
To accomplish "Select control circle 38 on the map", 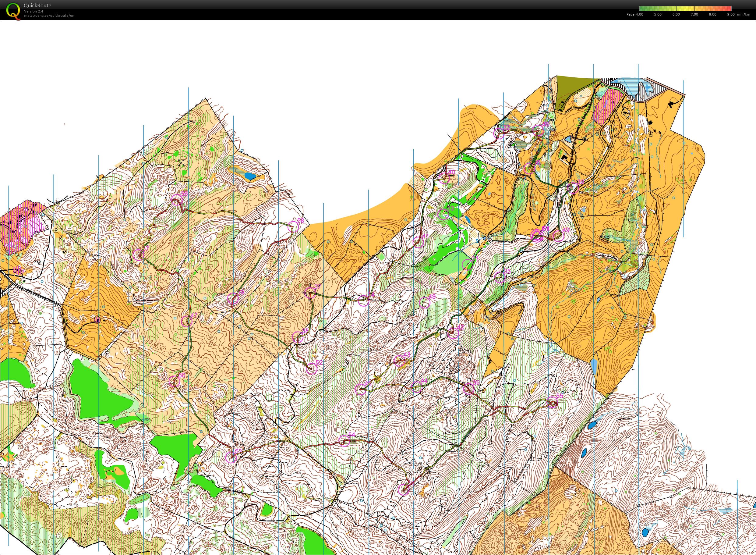I will [297, 337].
